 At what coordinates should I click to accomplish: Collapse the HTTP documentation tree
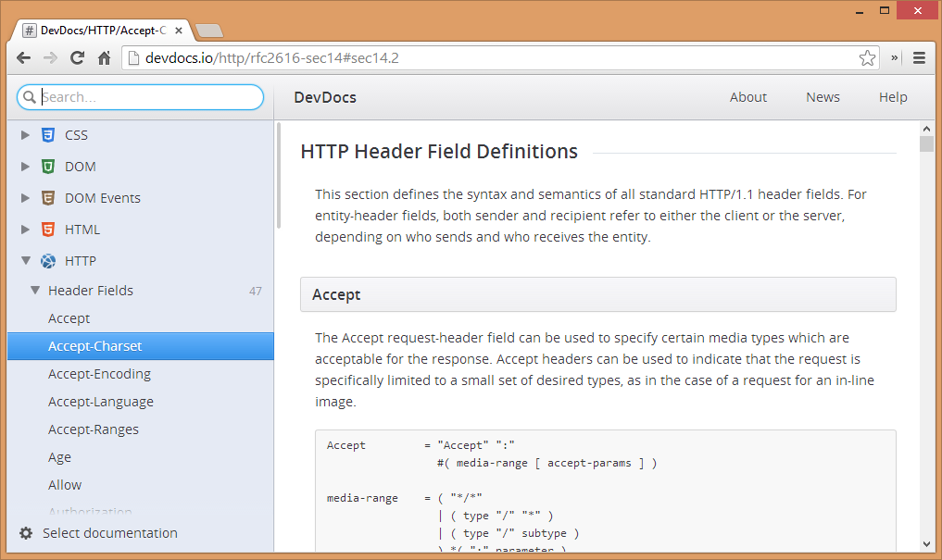26,261
